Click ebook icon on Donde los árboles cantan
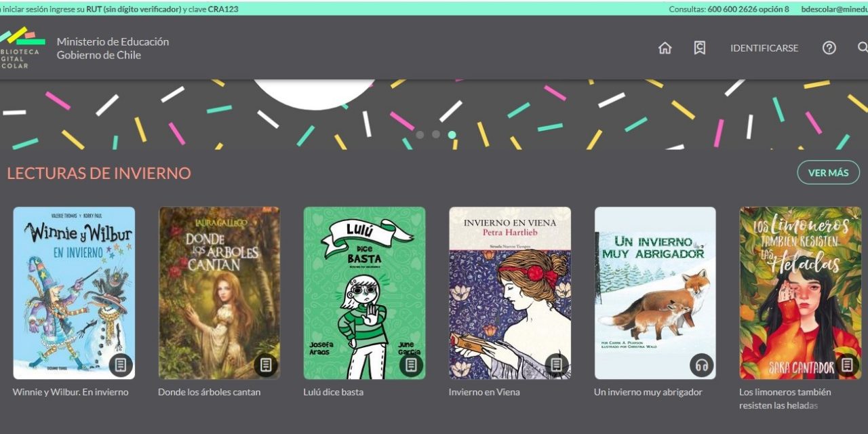Image resolution: width=868 pixels, height=434 pixels. [x=266, y=365]
